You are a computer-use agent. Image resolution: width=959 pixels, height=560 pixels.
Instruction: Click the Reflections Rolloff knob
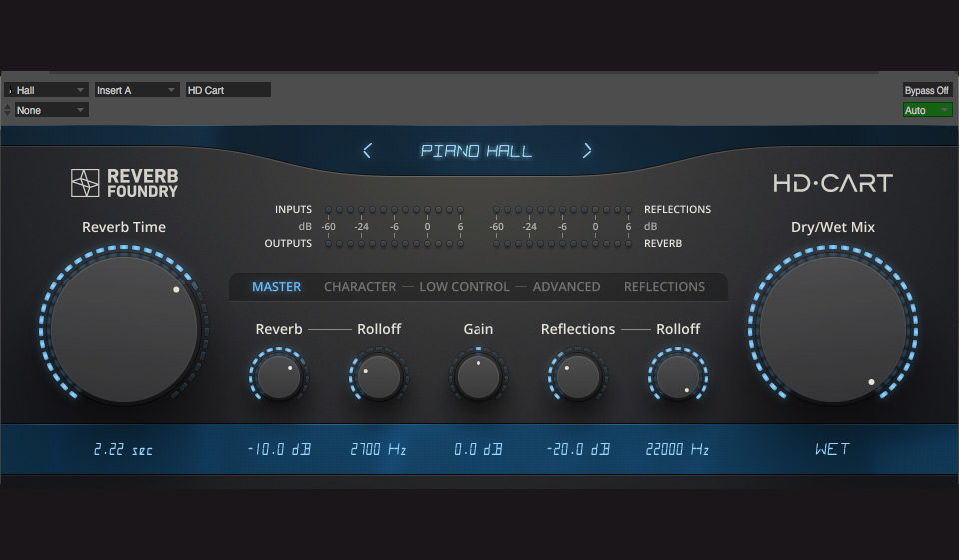[x=678, y=376]
